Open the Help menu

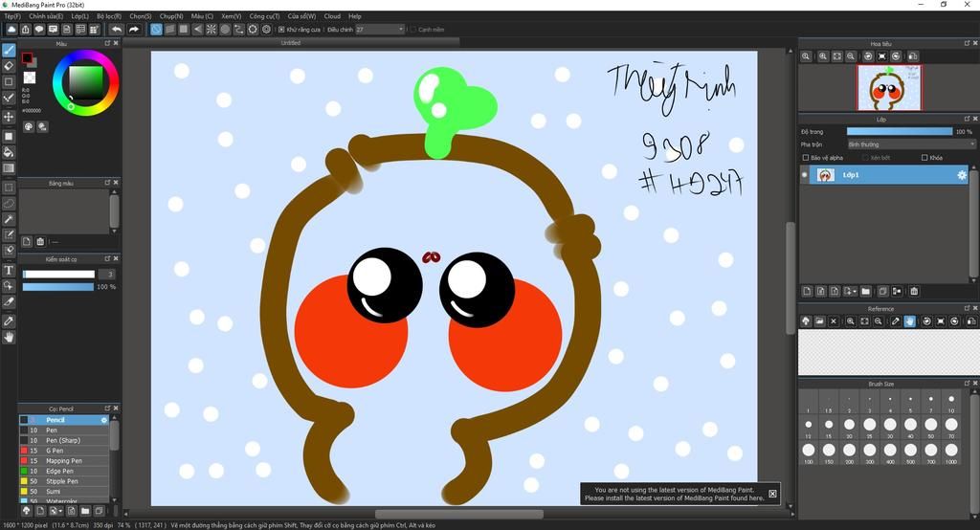pos(355,16)
